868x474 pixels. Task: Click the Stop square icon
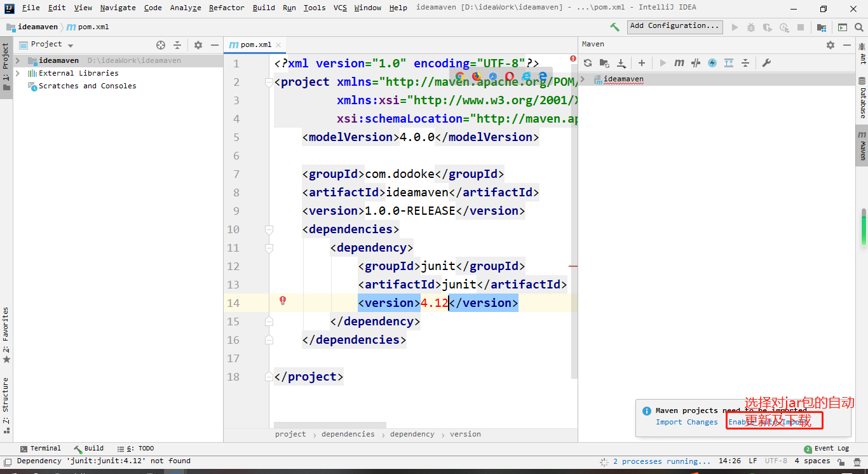pos(801,27)
